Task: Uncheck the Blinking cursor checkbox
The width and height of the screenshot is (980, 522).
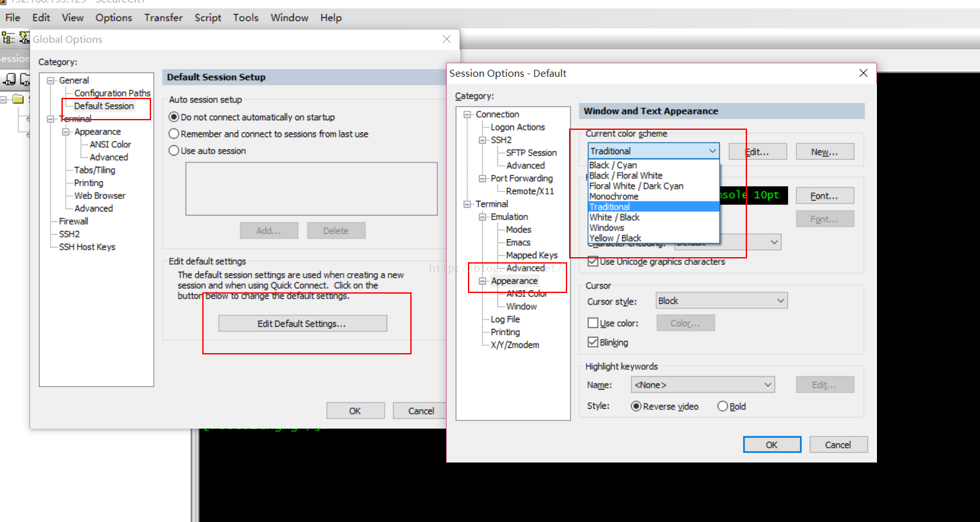Action: 593,342
